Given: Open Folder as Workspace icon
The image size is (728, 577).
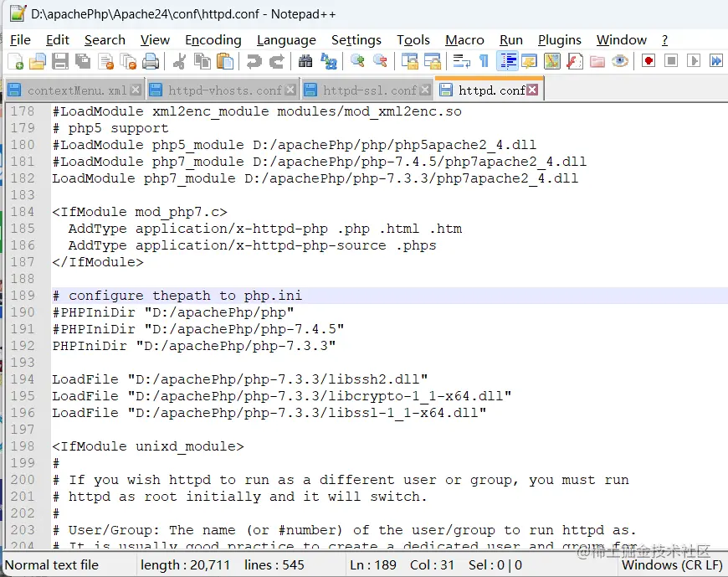Looking at the screenshot, I should tap(597, 61).
